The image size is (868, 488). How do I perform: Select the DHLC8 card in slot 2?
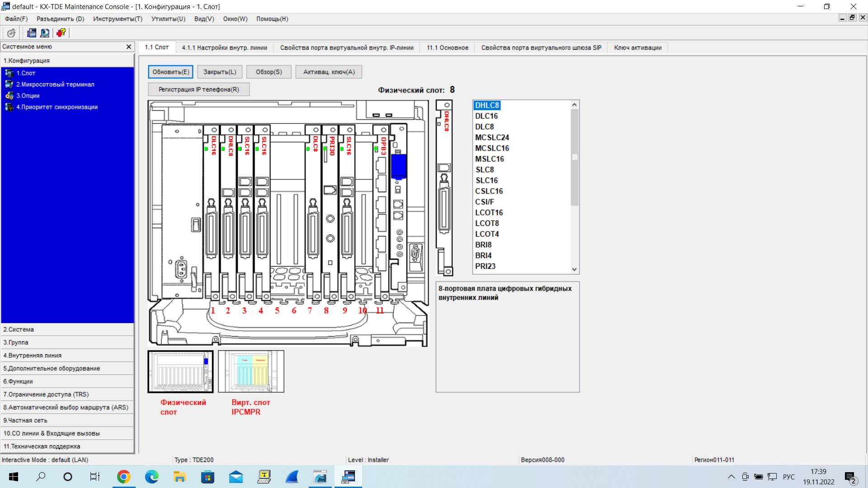(228, 212)
